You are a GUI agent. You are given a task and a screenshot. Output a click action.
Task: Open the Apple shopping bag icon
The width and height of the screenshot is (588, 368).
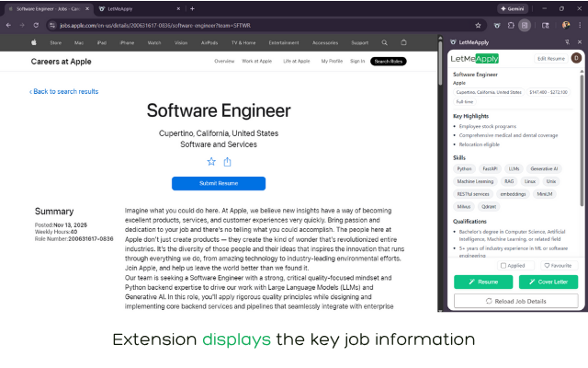(x=403, y=42)
